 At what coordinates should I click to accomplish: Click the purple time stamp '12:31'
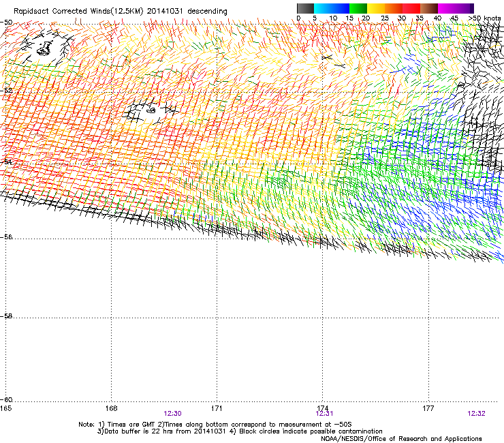(324, 414)
